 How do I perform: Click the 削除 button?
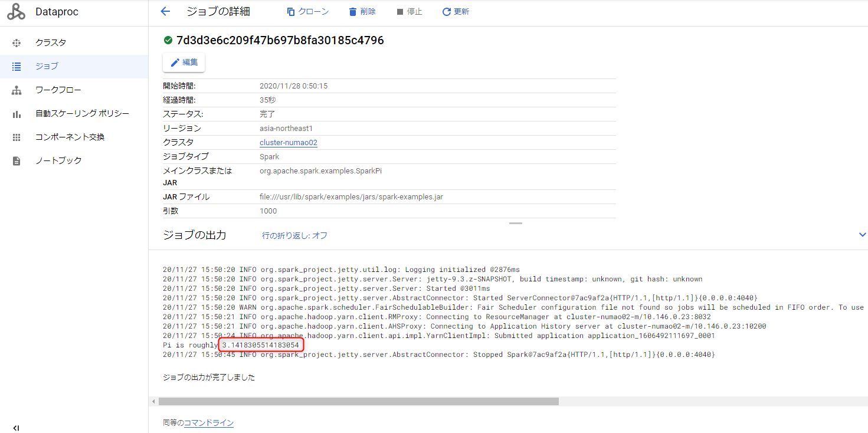pos(362,12)
